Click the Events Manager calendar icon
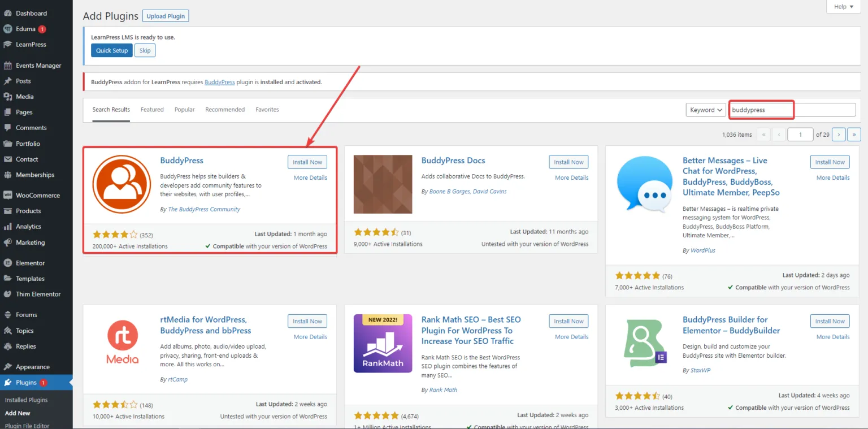 8,66
